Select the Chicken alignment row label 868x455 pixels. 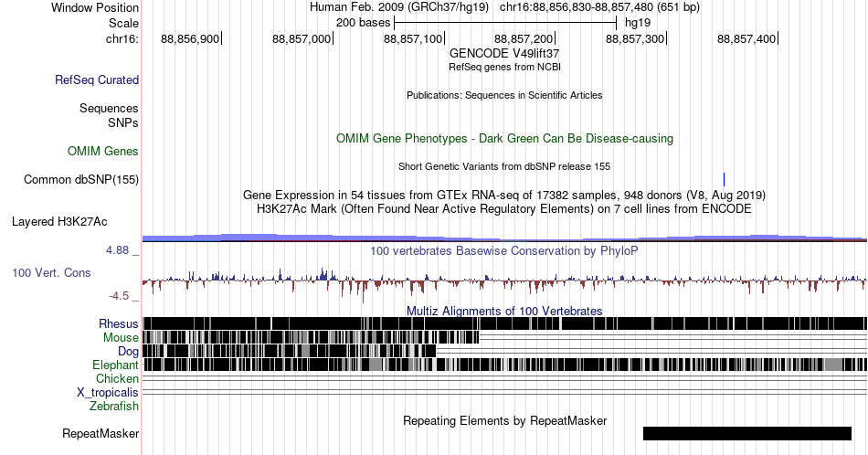(x=117, y=378)
